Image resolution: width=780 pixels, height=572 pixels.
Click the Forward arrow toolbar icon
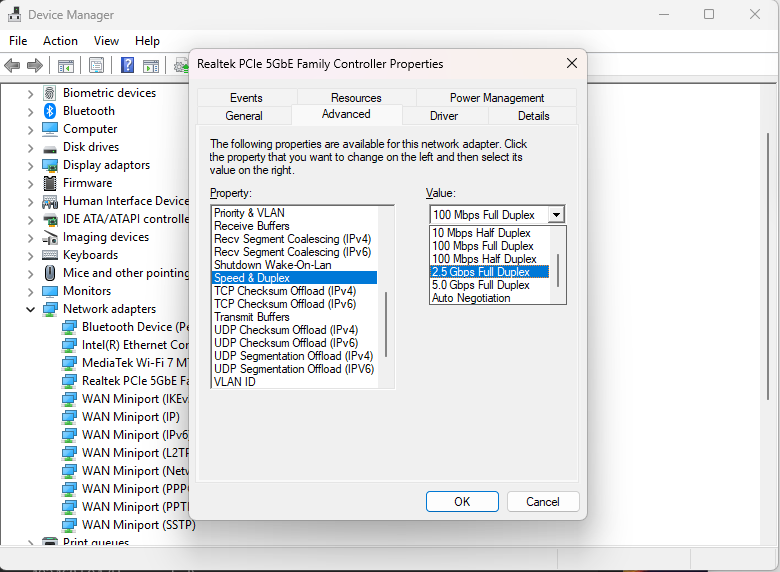pos(34,65)
